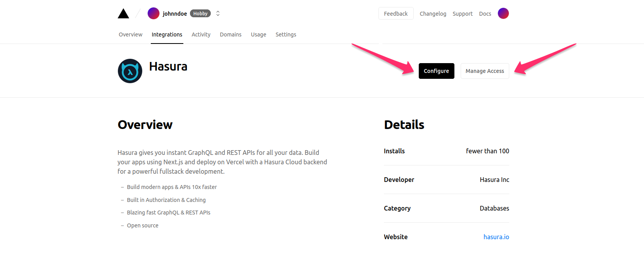Click the johnndoe avatar next to username
Screen dimensions: 644x258
click(x=153, y=13)
